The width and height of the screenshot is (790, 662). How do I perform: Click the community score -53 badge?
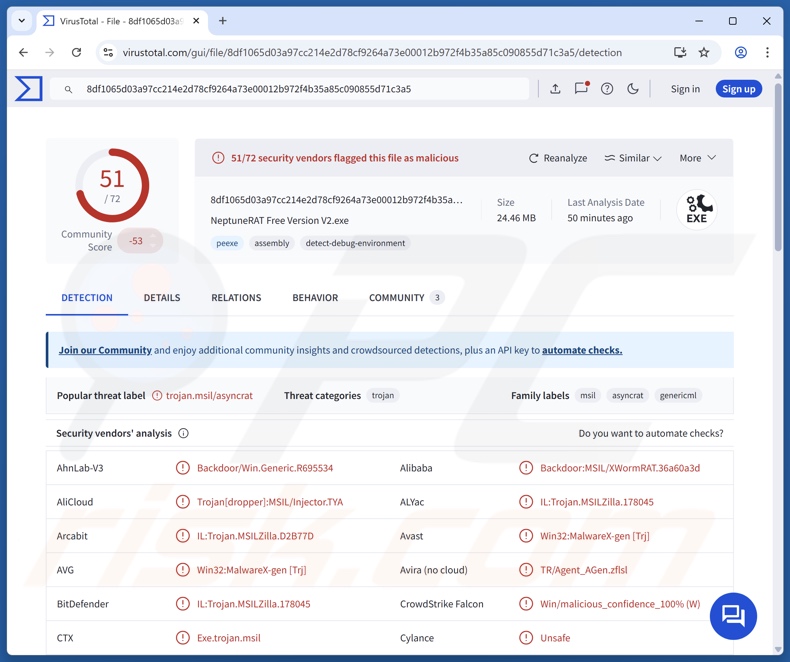(140, 241)
